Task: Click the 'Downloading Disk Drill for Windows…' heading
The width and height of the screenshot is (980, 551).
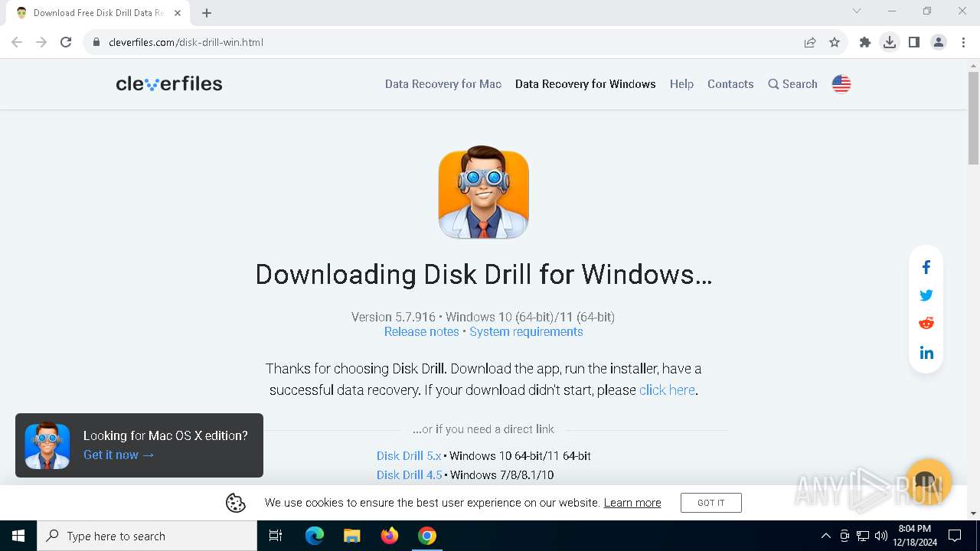Action: click(484, 275)
